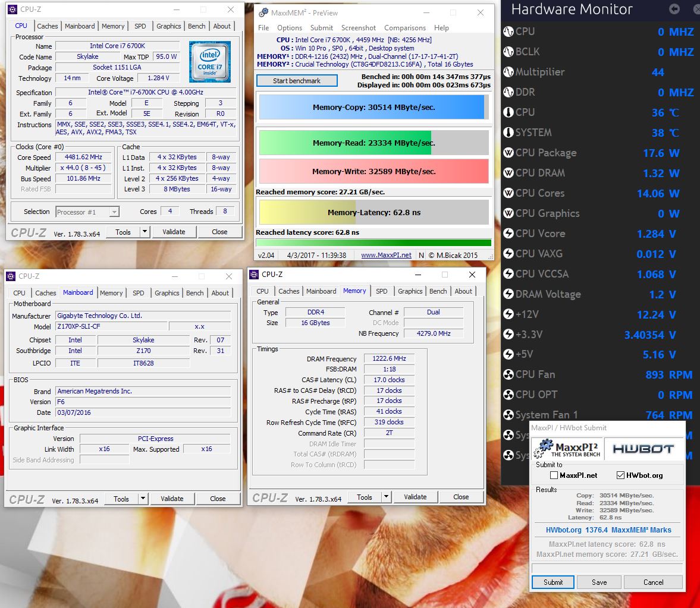Click the Z170XP-SLI-CF model field
Image resolution: width=700 pixels, height=608 pixels.
(111, 326)
